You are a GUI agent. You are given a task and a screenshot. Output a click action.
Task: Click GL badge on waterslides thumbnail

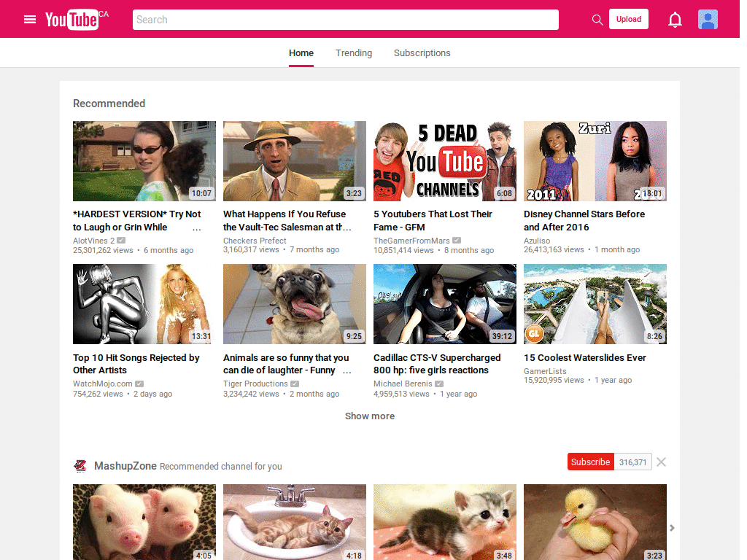534,333
